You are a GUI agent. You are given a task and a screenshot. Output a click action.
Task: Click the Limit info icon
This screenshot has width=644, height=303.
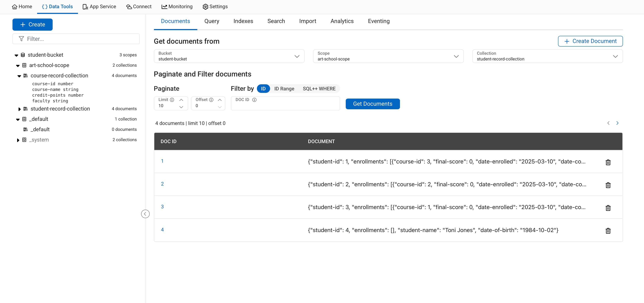pos(172,100)
